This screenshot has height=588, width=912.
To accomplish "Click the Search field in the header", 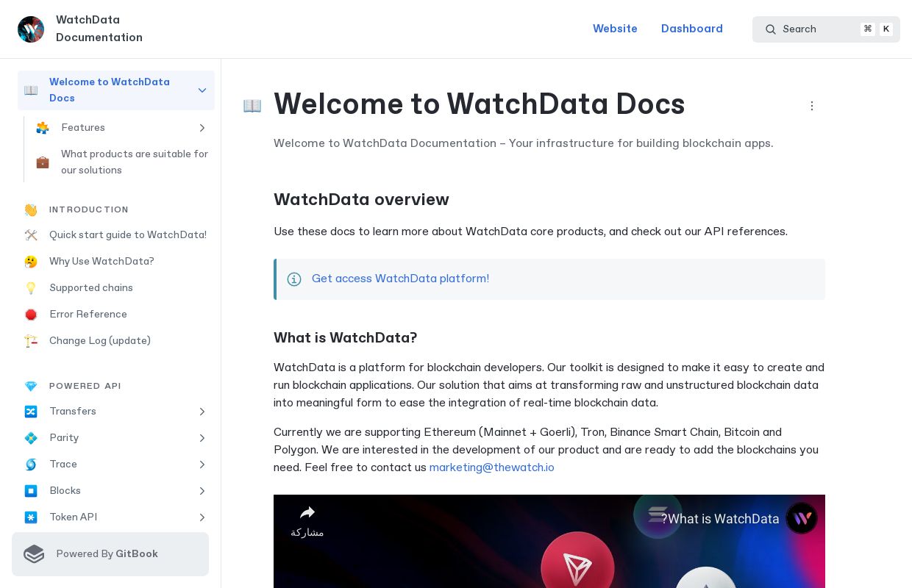I will click(826, 29).
